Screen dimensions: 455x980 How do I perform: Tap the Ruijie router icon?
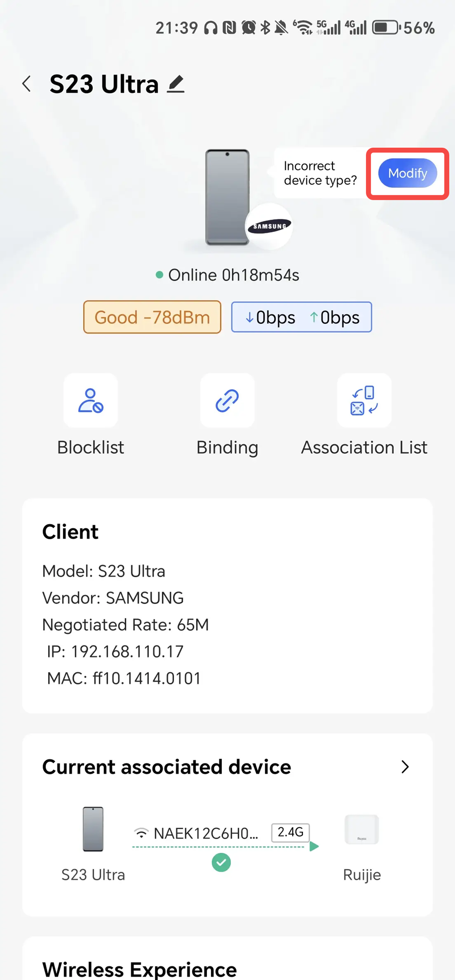pyautogui.click(x=362, y=829)
